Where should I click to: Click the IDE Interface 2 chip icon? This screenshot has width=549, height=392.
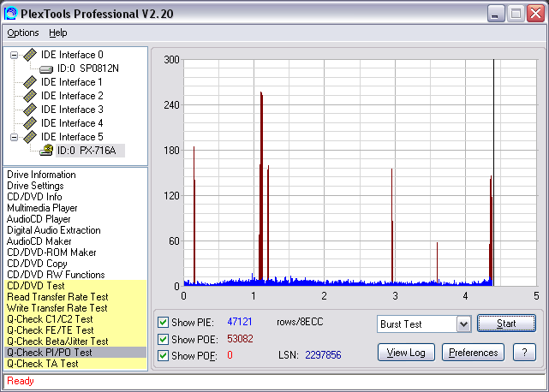coord(30,96)
